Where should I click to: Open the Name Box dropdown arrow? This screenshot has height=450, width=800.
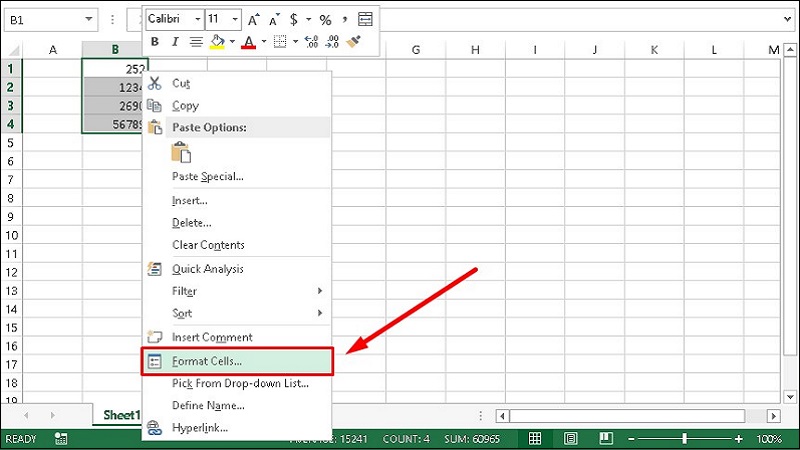[x=89, y=19]
